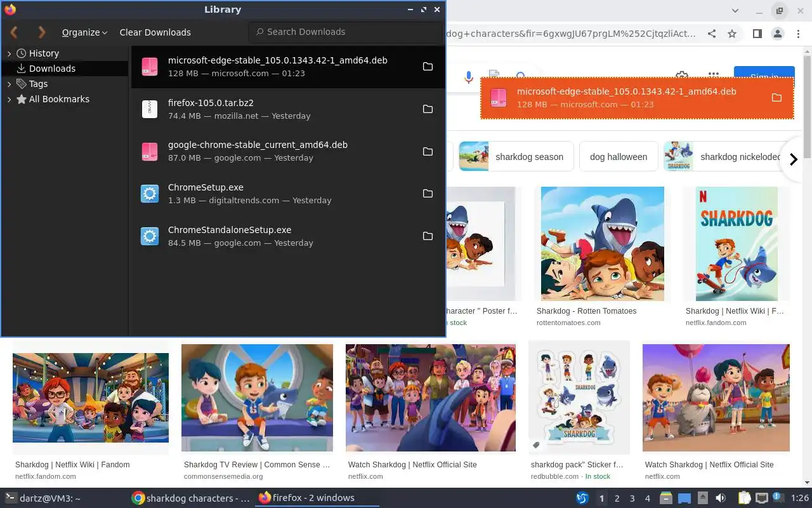Show ChromeSetup.exe in containing folder
This screenshot has width=812, height=508.
pyautogui.click(x=428, y=194)
